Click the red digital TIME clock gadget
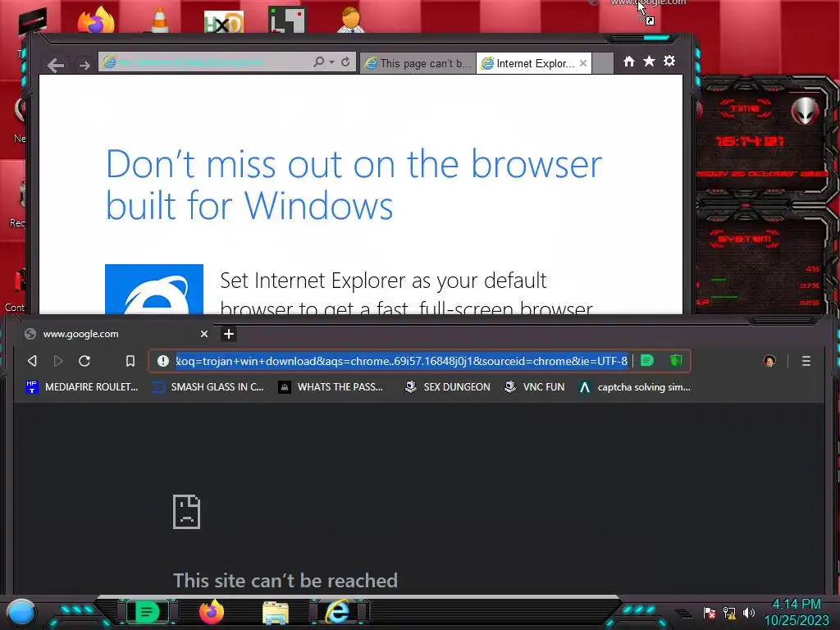Viewport: 840px width, 630px height. click(750, 141)
